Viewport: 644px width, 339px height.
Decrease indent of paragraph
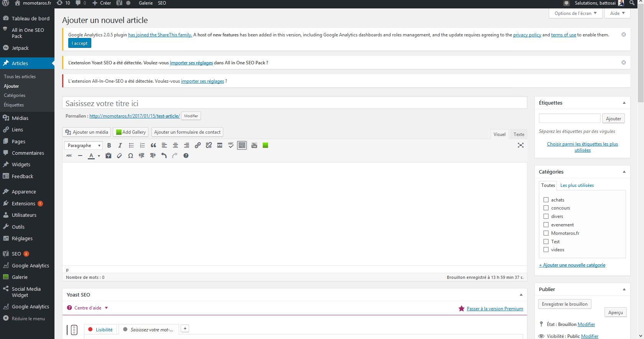pyautogui.click(x=142, y=156)
